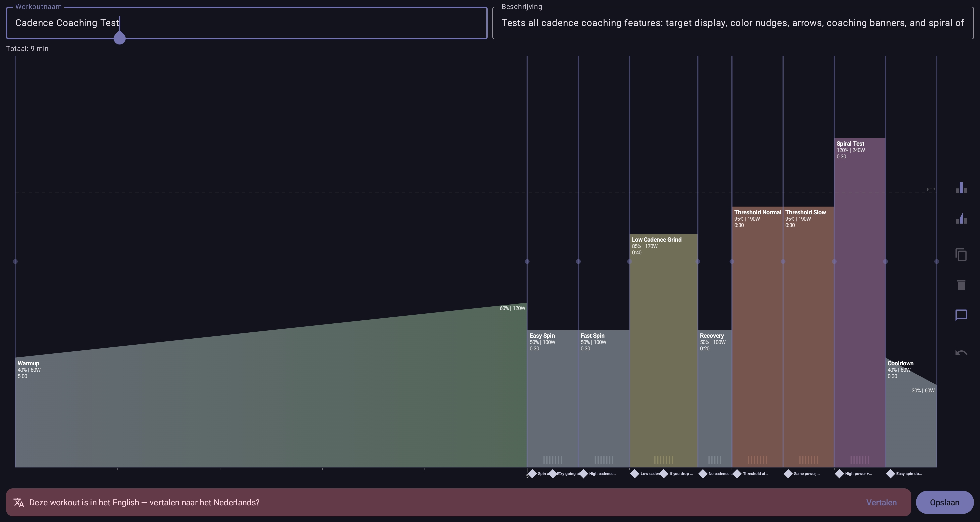
Task: Click the resize handle between Easy Spin and Fast Spin
Action: tap(578, 261)
